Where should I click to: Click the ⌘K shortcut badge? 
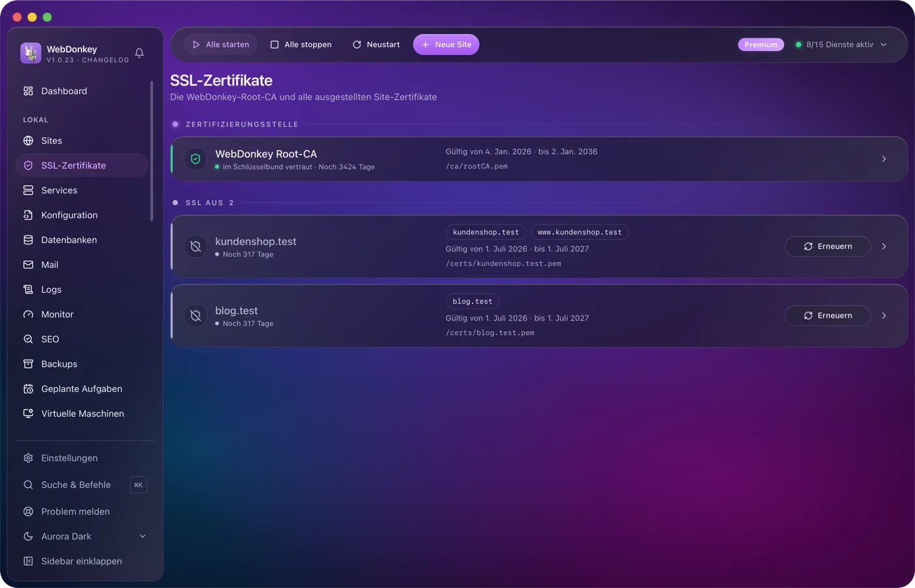click(138, 485)
